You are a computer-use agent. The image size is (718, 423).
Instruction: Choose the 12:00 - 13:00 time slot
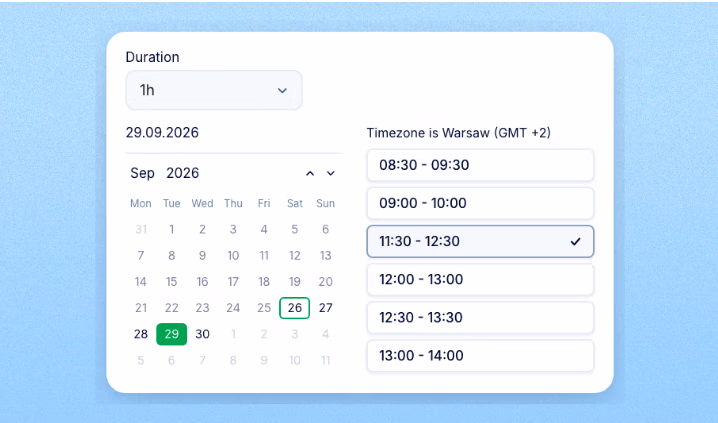[x=480, y=279]
